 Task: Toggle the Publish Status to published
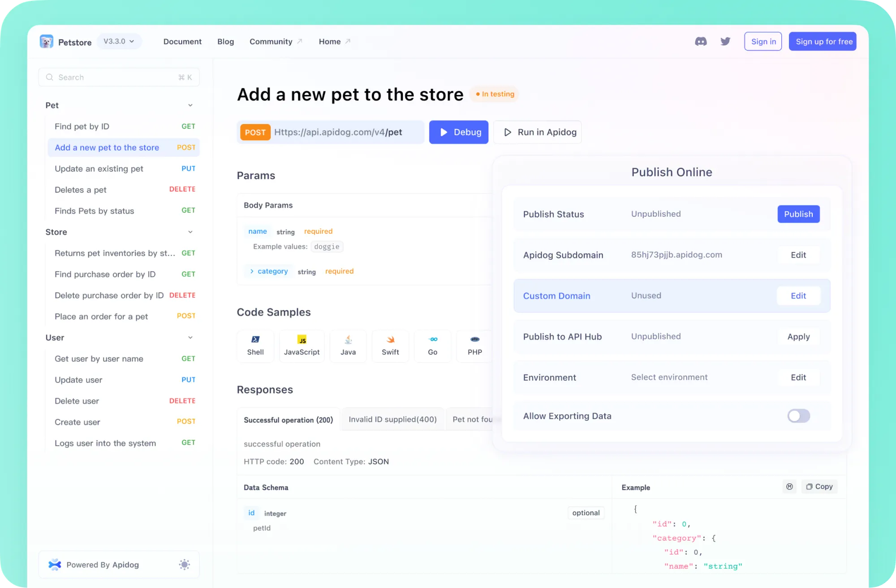[798, 214]
